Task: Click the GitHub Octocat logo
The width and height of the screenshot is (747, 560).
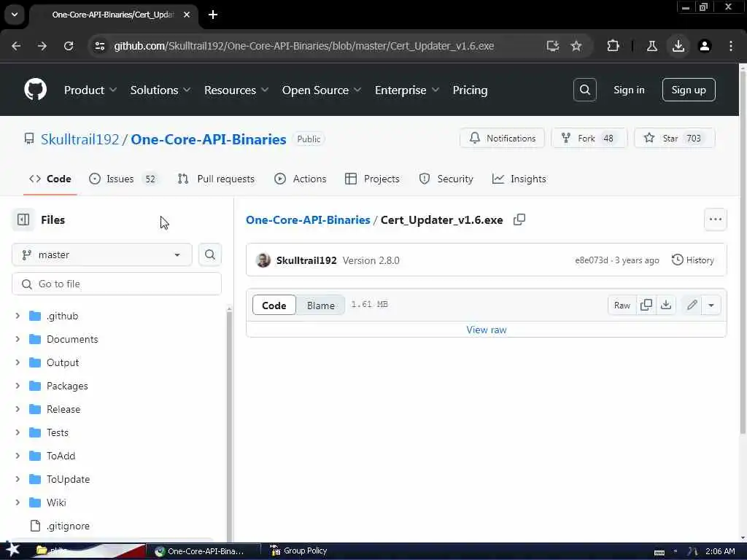Action: coord(35,90)
